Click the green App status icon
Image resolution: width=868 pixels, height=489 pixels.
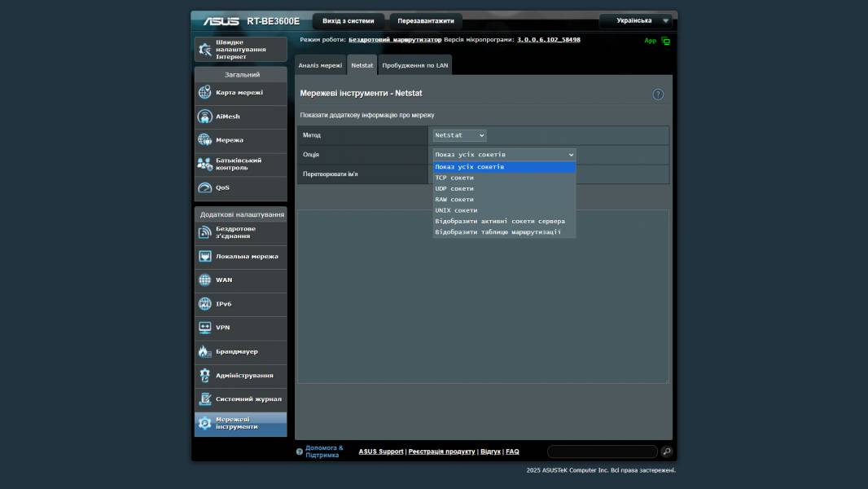pyautogui.click(x=665, y=41)
